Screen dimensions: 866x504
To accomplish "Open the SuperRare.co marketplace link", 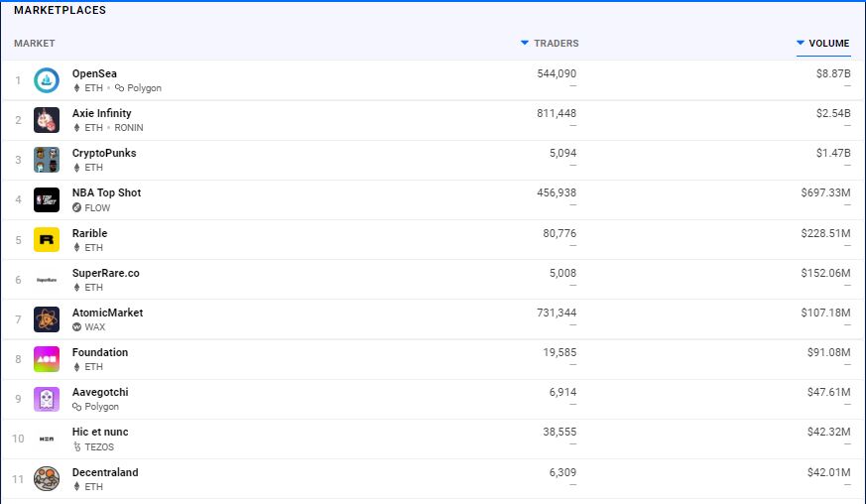I will point(105,273).
